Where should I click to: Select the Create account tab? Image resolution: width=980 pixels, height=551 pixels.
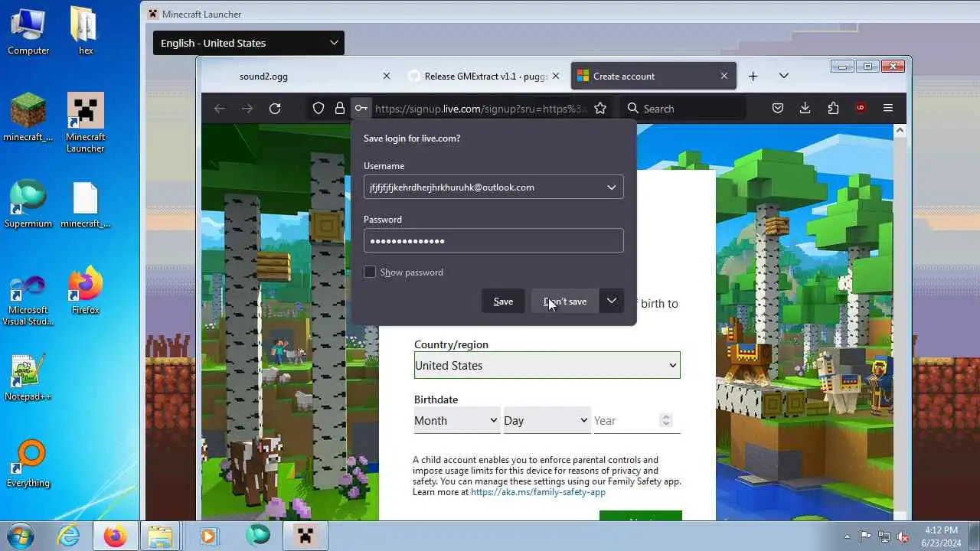tap(654, 76)
